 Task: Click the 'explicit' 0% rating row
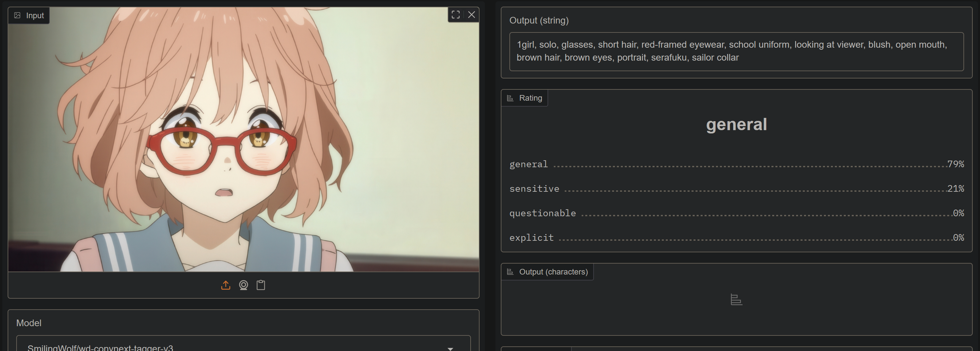tap(736, 238)
